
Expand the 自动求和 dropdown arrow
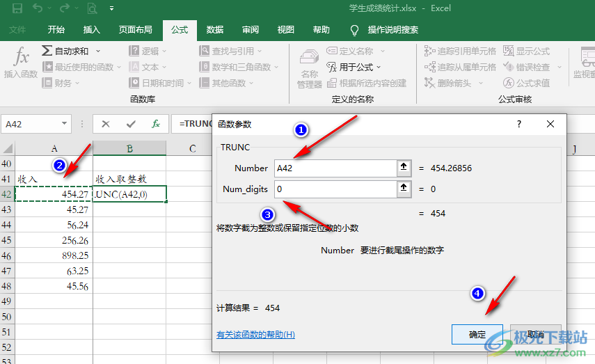click(98, 51)
